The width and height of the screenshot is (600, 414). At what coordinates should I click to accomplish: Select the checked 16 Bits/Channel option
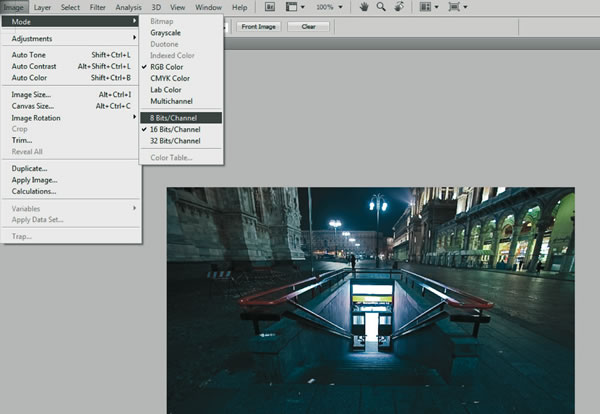[181, 129]
